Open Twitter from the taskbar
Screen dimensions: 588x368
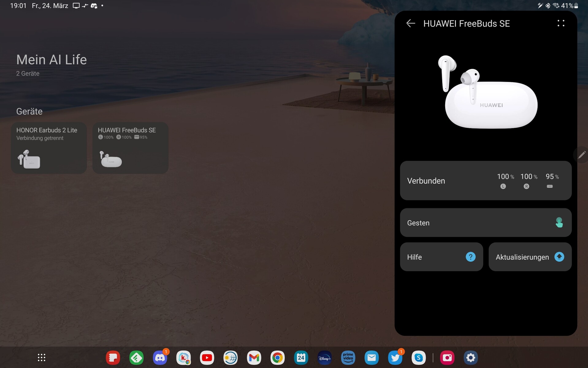395,358
